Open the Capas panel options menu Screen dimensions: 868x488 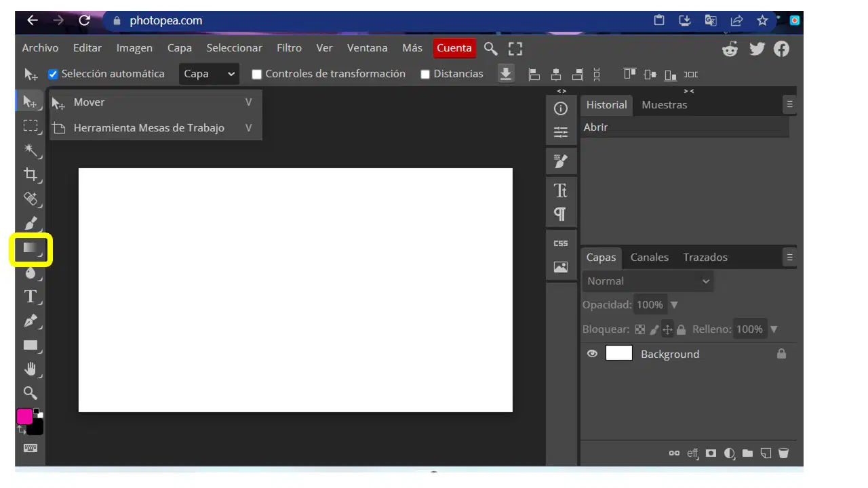(789, 257)
